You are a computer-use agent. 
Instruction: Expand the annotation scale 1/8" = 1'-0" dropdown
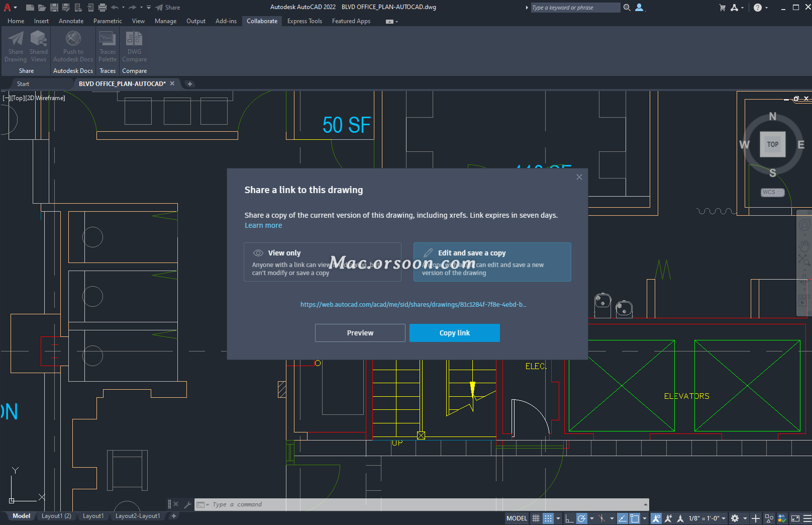click(724, 518)
